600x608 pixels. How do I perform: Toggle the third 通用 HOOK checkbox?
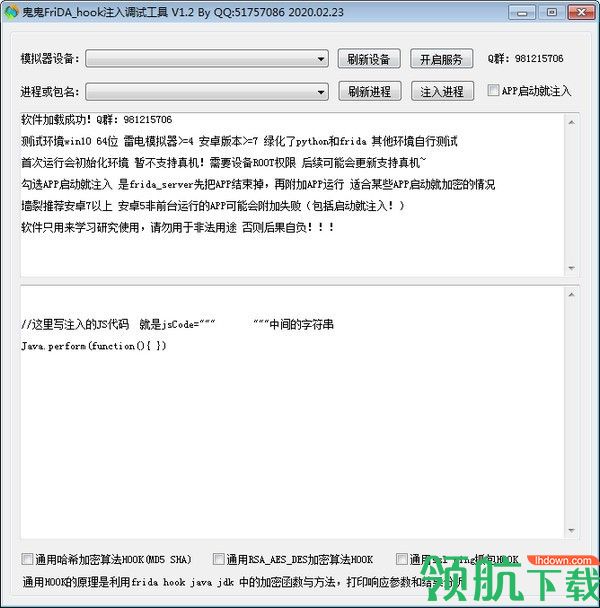[x=401, y=559]
